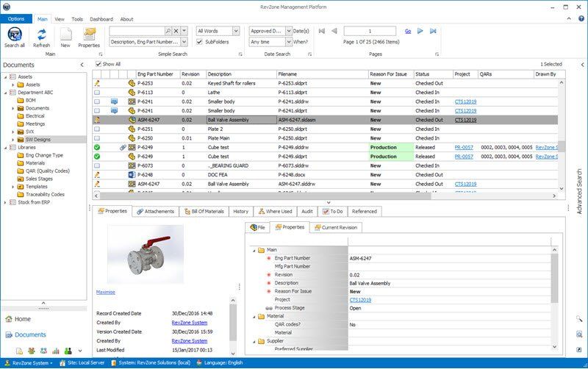The image size is (588, 369).
Task: Click the RevZone System link beside Record Created By
Action: click(190, 323)
